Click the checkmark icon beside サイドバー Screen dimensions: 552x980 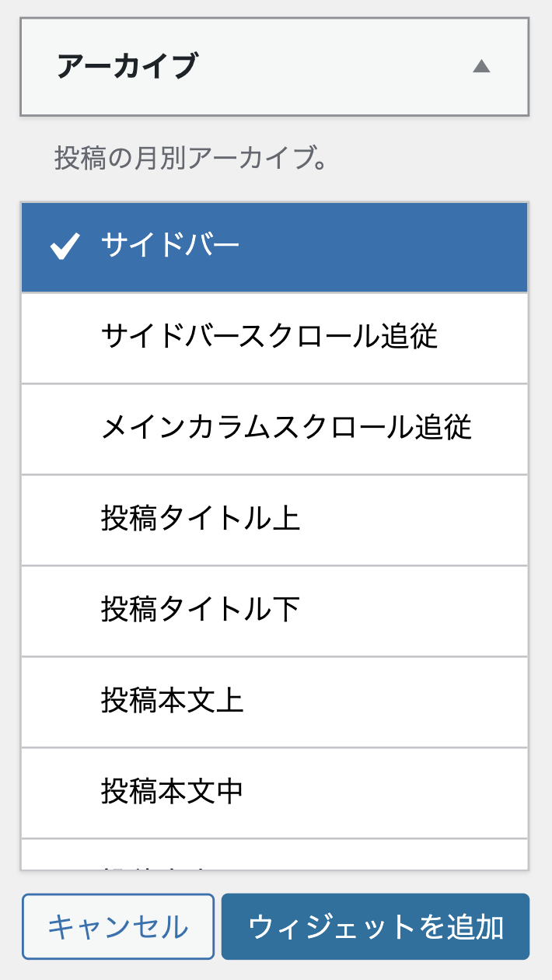pos(65,247)
